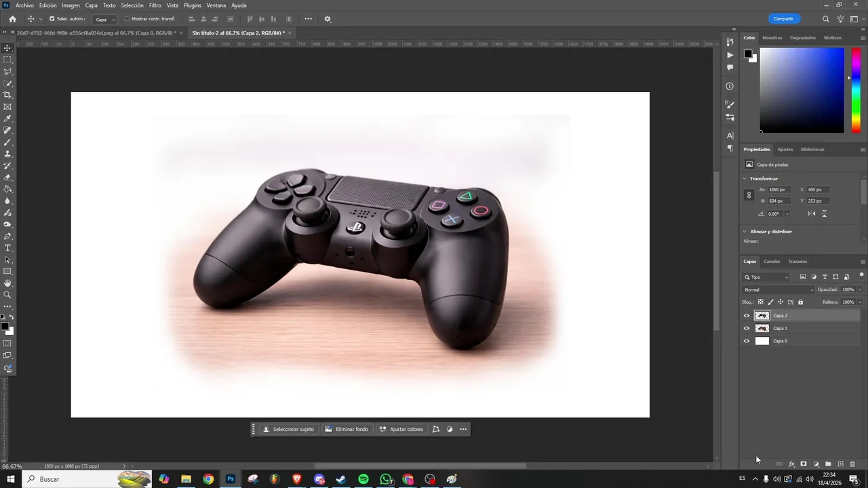Select the Polygonal Lasso tool
This screenshot has height=488, width=868.
pos(7,71)
